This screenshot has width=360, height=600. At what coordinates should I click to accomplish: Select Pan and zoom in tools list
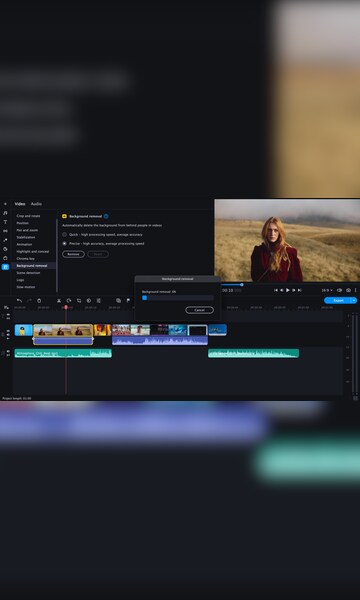[x=27, y=230]
